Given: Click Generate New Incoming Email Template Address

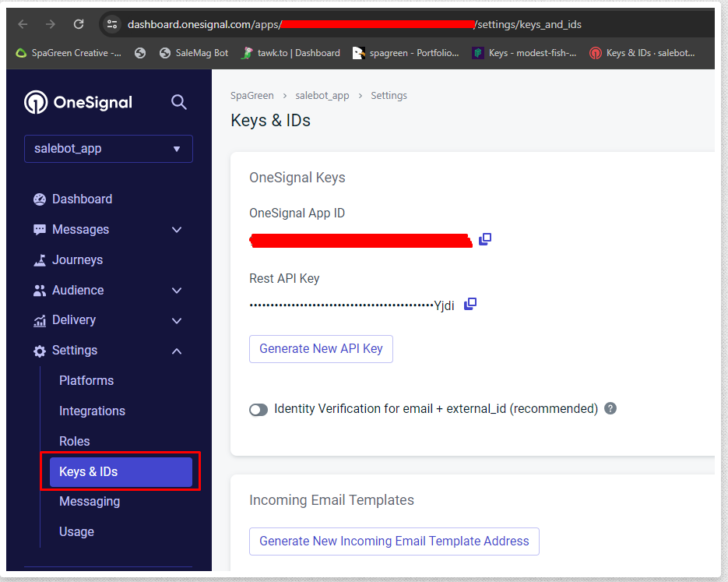Looking at the screenshot, I should pyautogui.click(x=394, y=541).
